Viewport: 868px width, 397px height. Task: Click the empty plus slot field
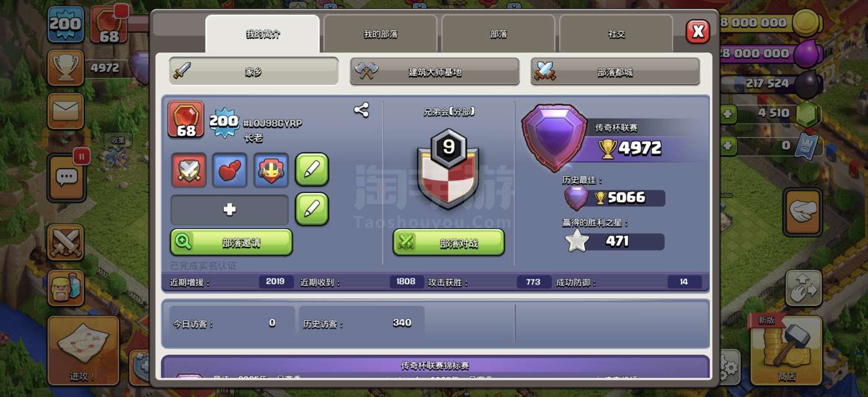pyautogui.click(x=229, y=210)
